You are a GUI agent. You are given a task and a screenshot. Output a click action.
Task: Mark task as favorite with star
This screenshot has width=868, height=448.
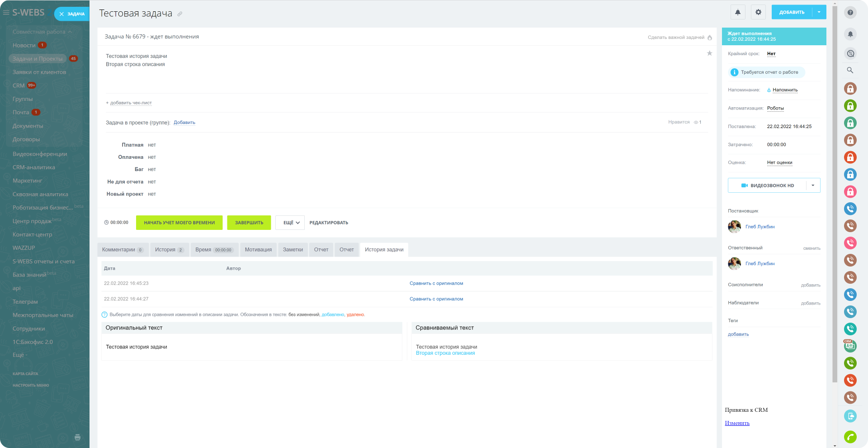click(x=709, y=53)
